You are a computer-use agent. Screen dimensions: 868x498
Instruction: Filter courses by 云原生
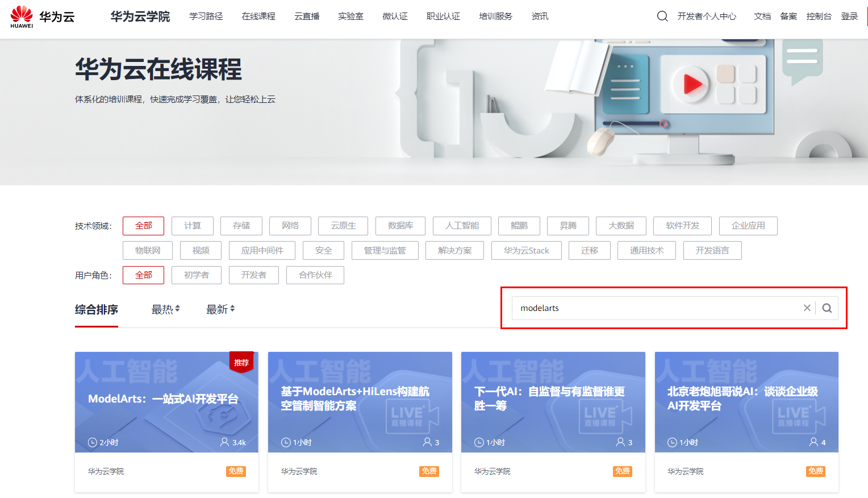[343, 226]
